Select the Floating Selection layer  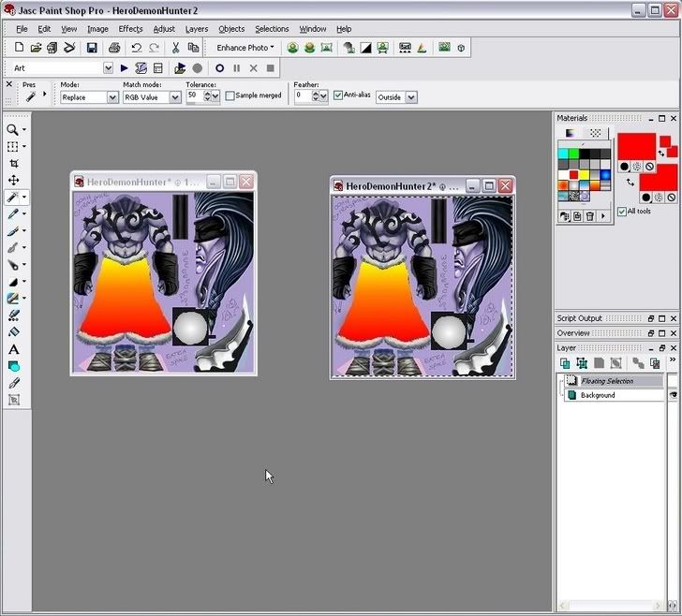coord(614,381)
